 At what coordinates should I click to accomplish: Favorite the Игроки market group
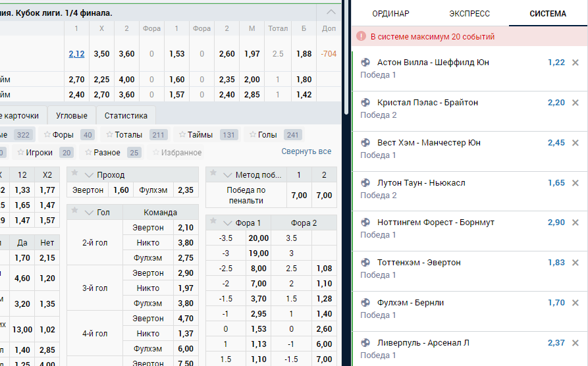pyautogui.click(x=20, y=152)
